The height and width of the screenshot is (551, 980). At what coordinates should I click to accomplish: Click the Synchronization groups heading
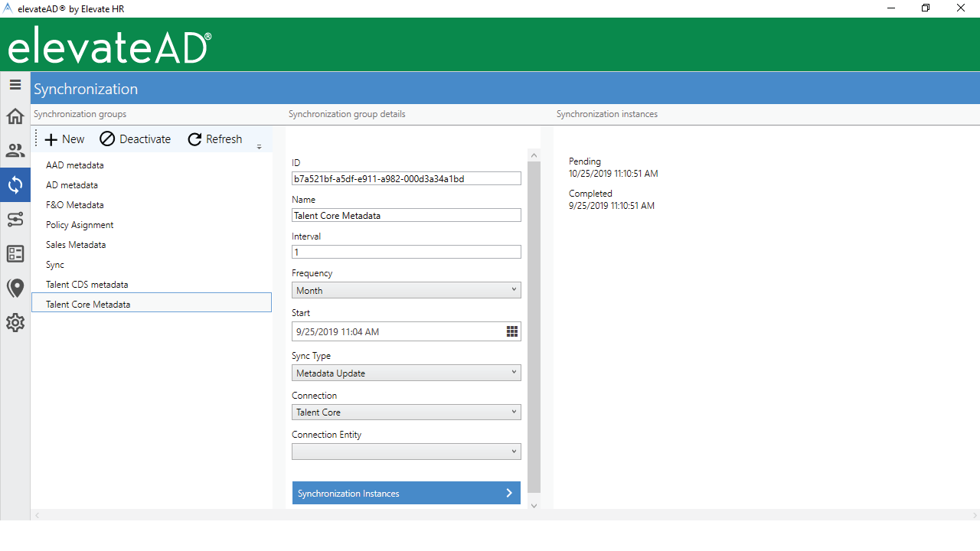click(x=80, y=114)
